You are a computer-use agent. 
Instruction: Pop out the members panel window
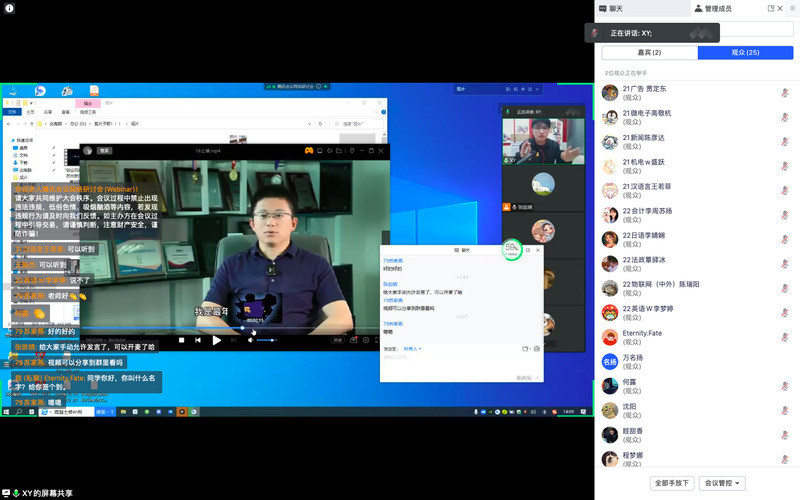pyautogui.click(x=771, y=8)
